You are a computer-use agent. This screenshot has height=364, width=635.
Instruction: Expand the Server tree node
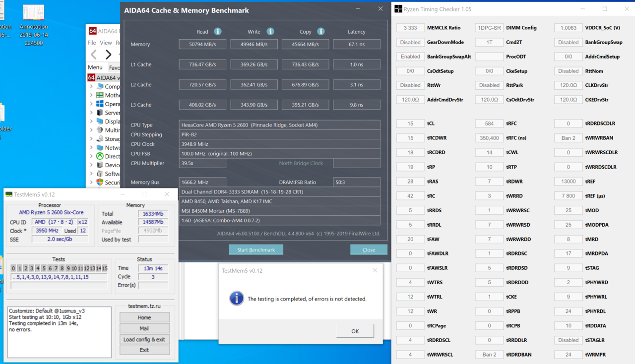click(91, 113)
